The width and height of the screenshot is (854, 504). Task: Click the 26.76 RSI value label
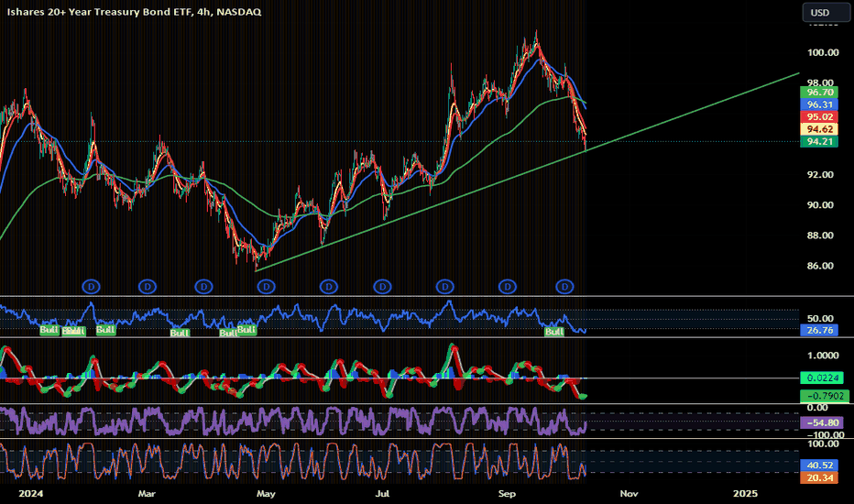(x=820, y=330)
